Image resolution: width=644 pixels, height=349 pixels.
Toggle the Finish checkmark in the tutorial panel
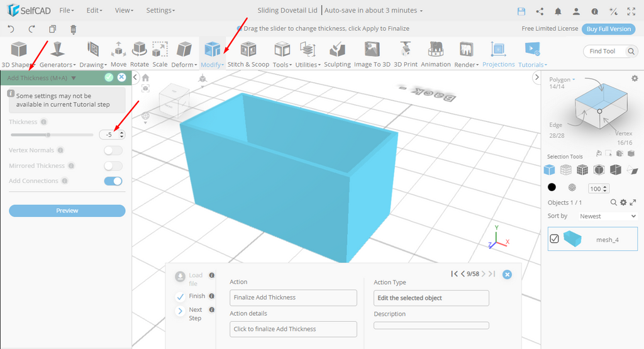[180, 296]
